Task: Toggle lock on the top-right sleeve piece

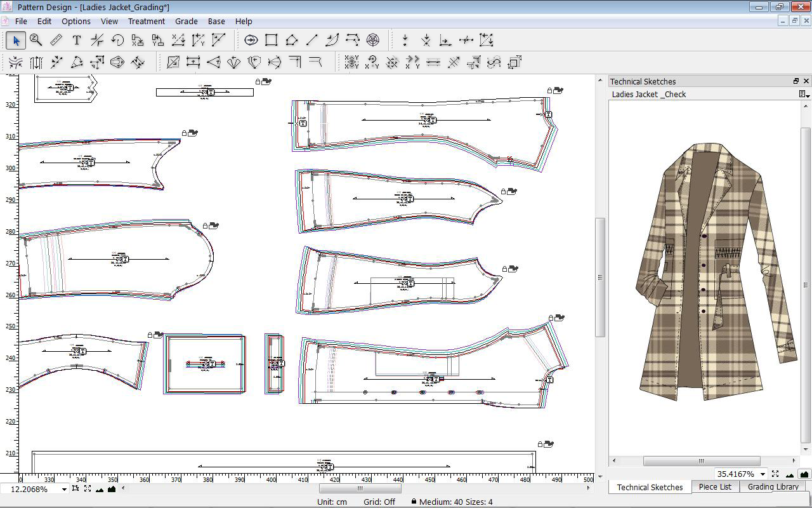Action: (x=551, y=91)
